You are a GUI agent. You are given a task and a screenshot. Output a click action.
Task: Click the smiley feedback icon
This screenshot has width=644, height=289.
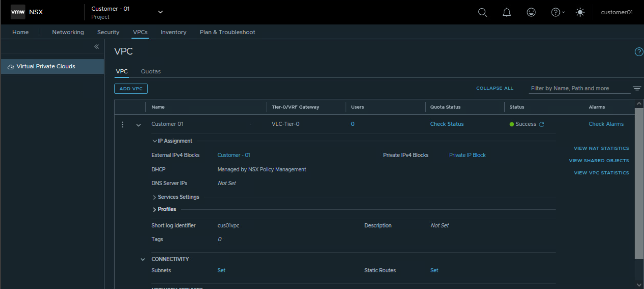click(531, 12)
